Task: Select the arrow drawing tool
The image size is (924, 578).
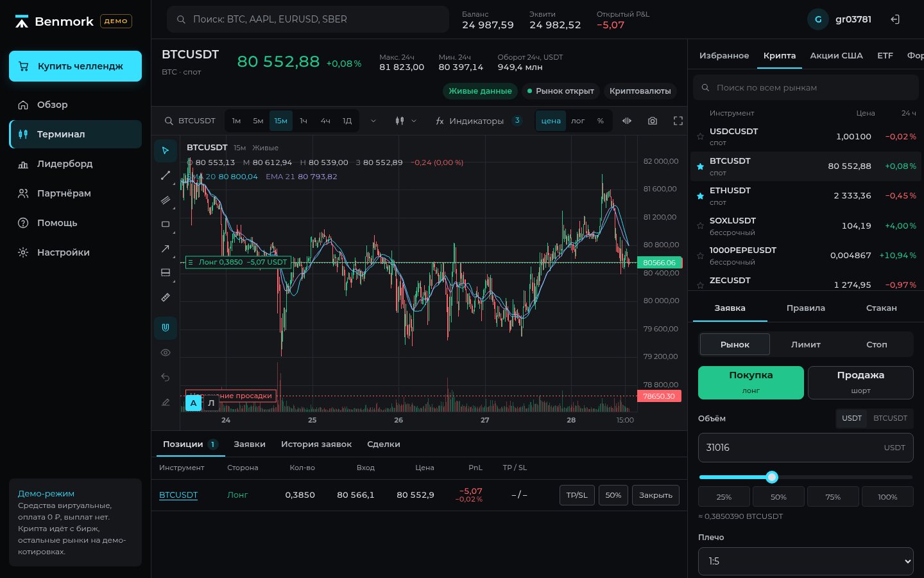Action: pyautogui.click(x=166, y=249)
